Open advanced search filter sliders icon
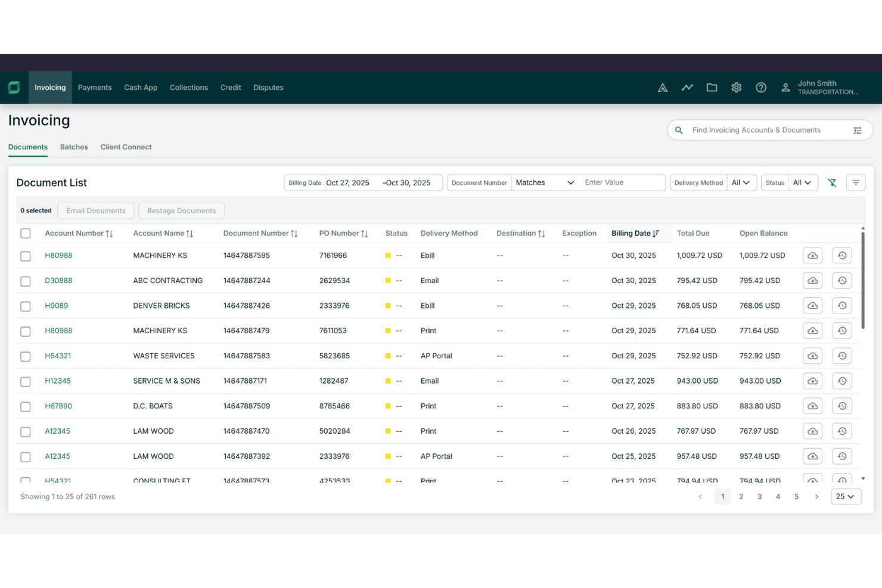 click(x=857, y=130)
